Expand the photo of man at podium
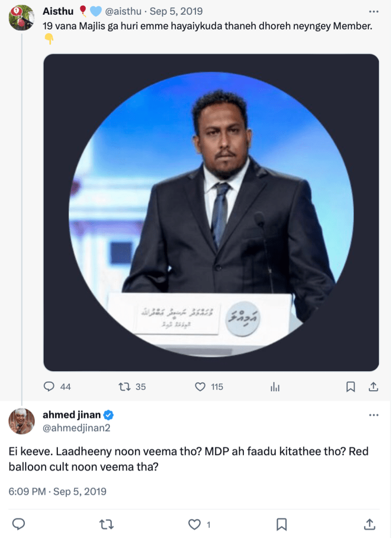392x538 pixels. point(211,212)
